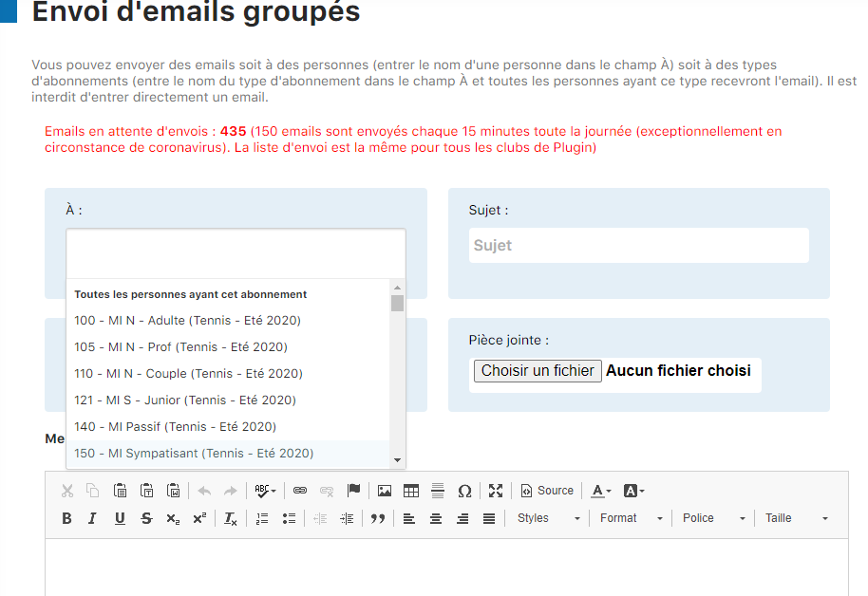Viewport: 868px width, 596px height.
Task: Click the dropdown list scroll up arrow
Action: click(x=397, y=288)
